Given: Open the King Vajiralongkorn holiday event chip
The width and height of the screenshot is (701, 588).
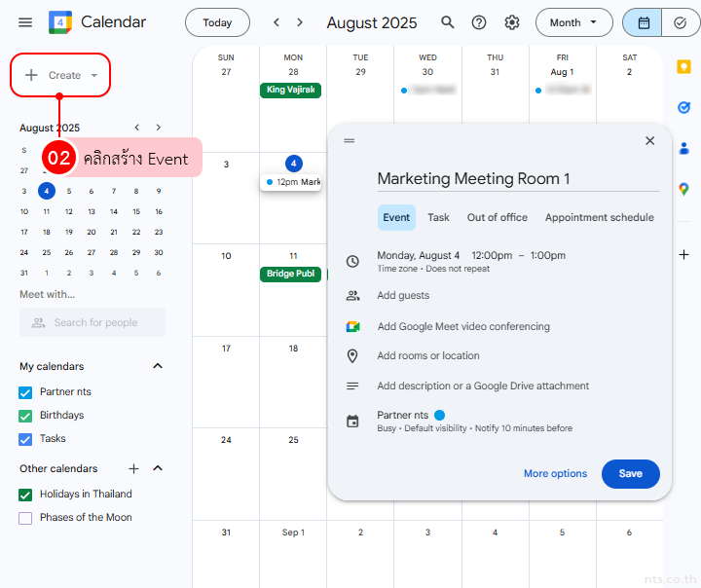Looking at the screenshot, I should (290, 90).
